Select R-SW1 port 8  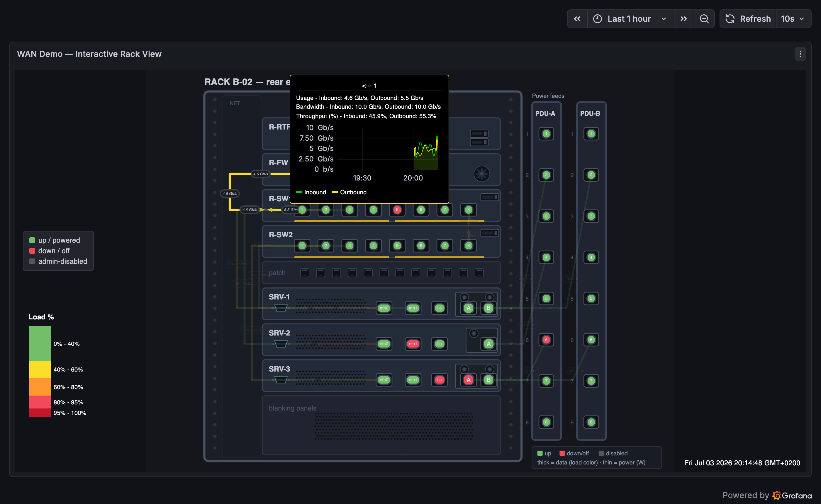469,210
